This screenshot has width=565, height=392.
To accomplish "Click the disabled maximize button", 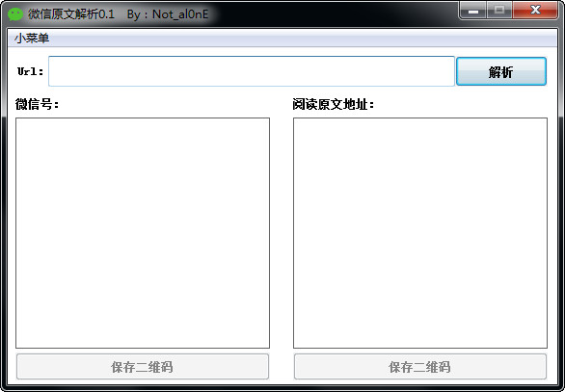I will (x=499, y=11).
